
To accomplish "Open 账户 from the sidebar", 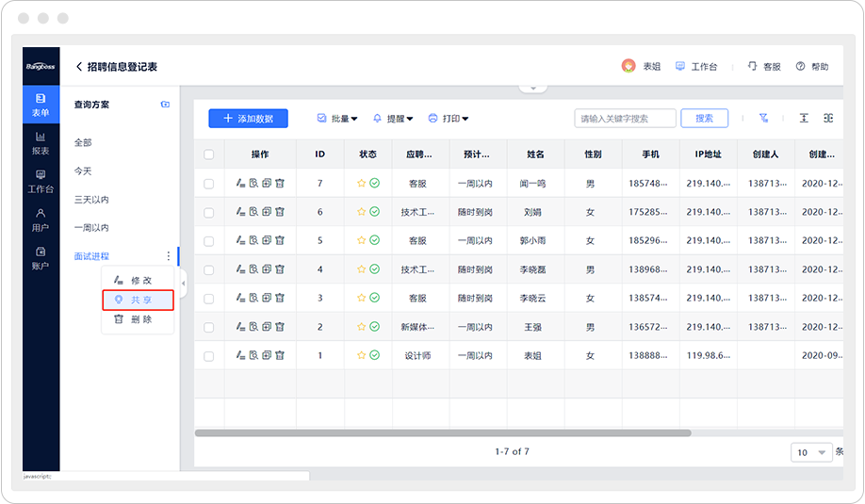I will click(41, 257).
